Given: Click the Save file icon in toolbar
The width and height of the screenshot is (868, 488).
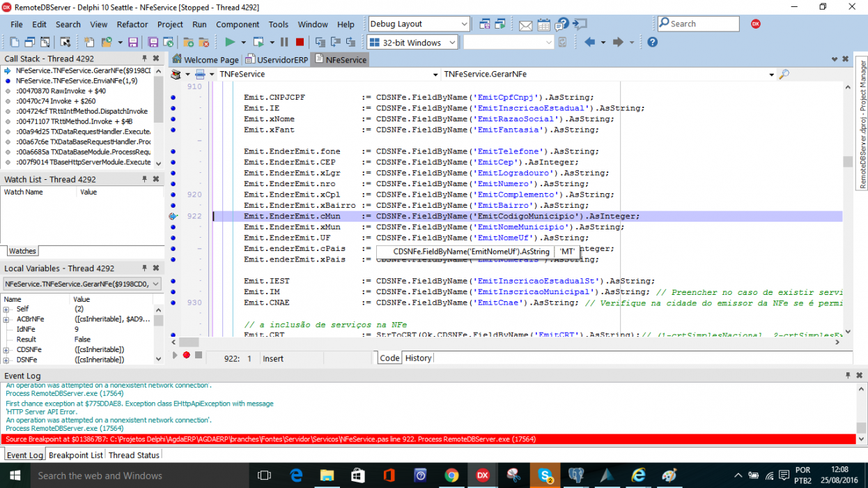Looking at the screenshot, I should point(133,43).
